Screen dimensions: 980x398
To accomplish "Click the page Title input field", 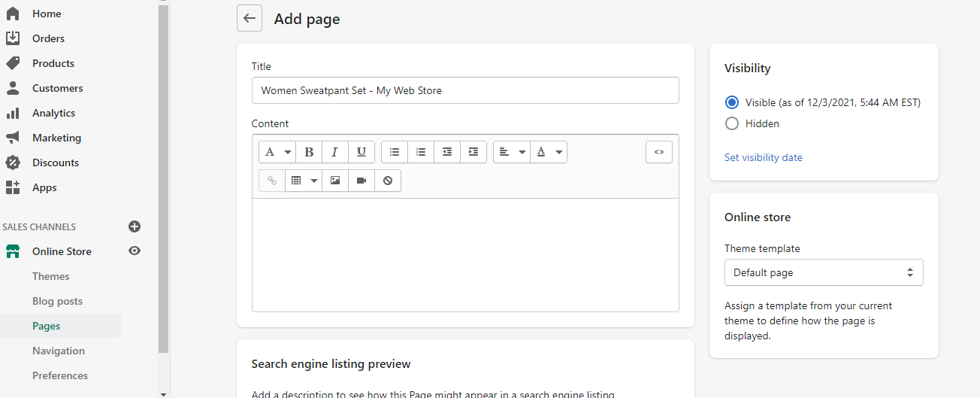I will 465,90.
